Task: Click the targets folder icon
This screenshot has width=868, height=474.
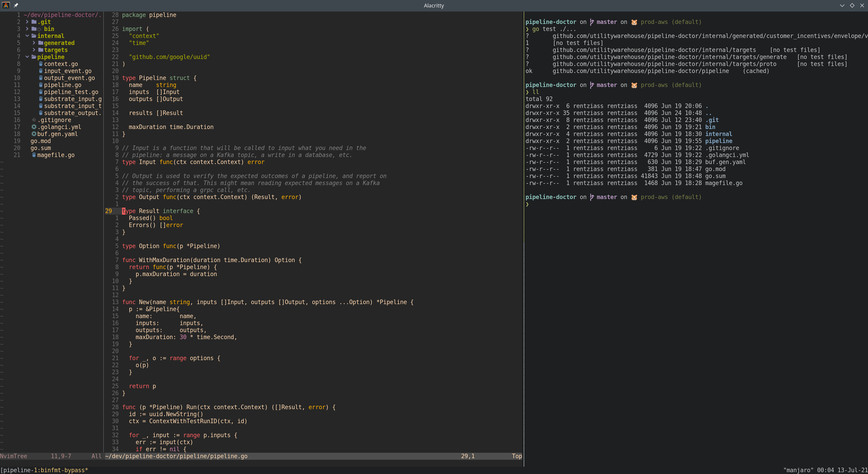Action: (x=41, y=50)
